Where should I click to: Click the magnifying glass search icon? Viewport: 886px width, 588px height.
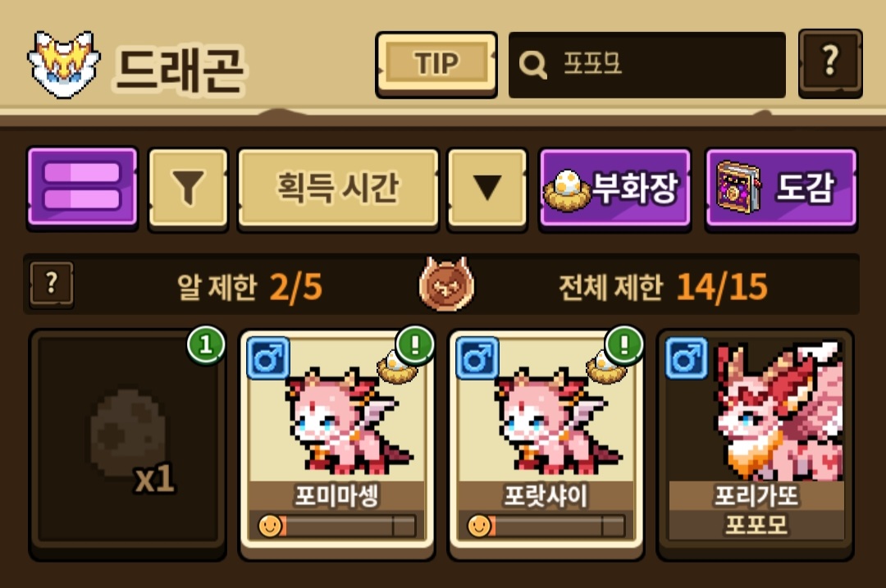tap(533, 65)
